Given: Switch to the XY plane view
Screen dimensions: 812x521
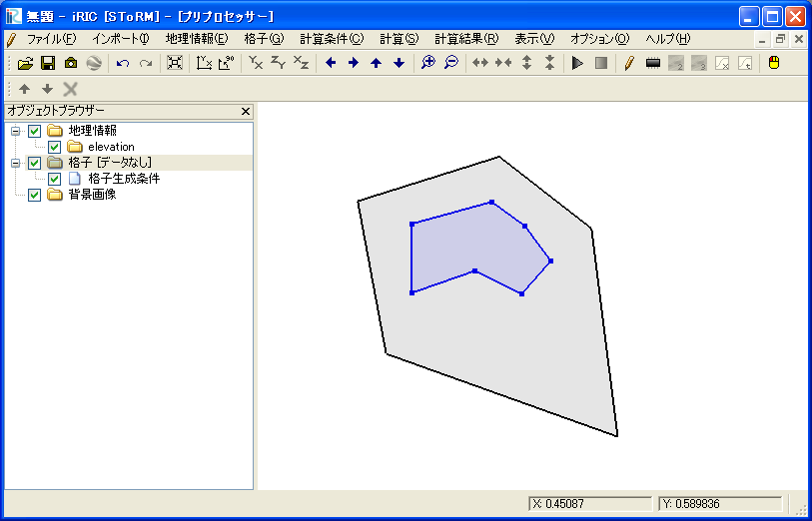Looking at the screenshot, I should 256,63.
